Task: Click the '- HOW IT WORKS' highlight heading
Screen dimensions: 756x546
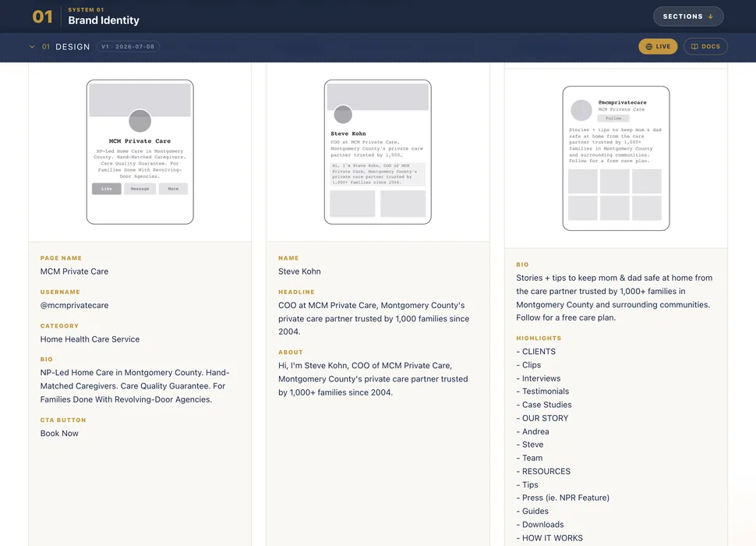Action: [x=549, y=537]
